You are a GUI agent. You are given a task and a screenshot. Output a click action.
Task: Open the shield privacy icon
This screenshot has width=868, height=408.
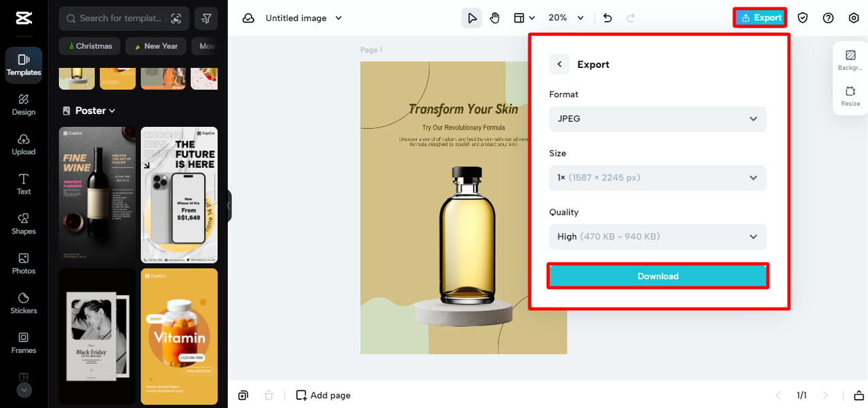(x=803, y=18)
